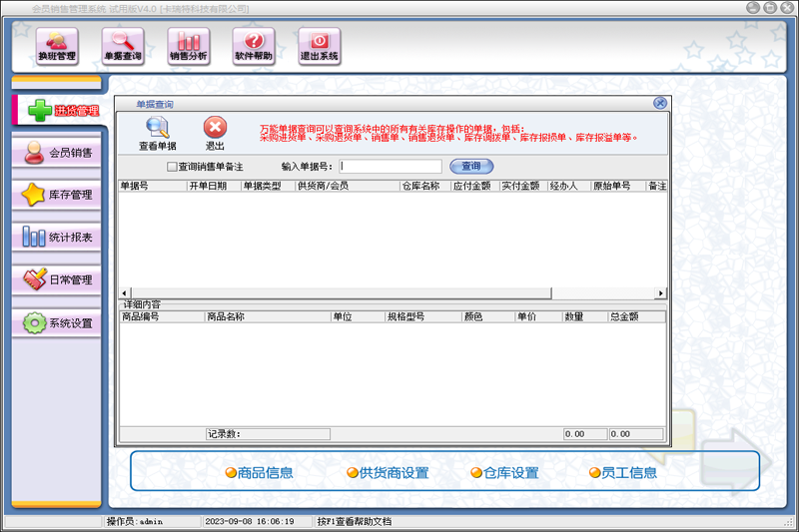The height and width of the screenshot is (532, 799).
Task: Open 换班管理 shift management toolbar icon
Action: point(57,46)
